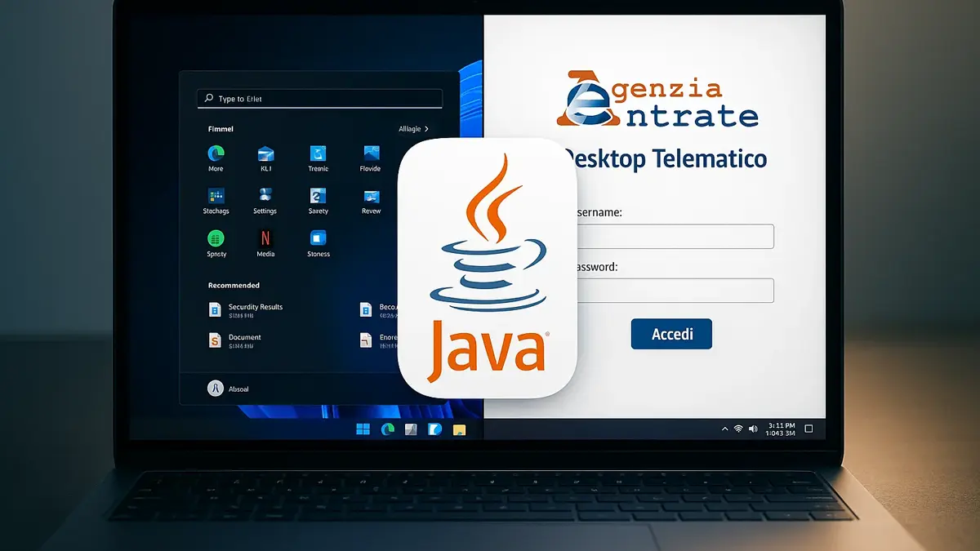Click the Windows Start button on taskbar
The width and height of the screenshot is (980, 551).
363,429
